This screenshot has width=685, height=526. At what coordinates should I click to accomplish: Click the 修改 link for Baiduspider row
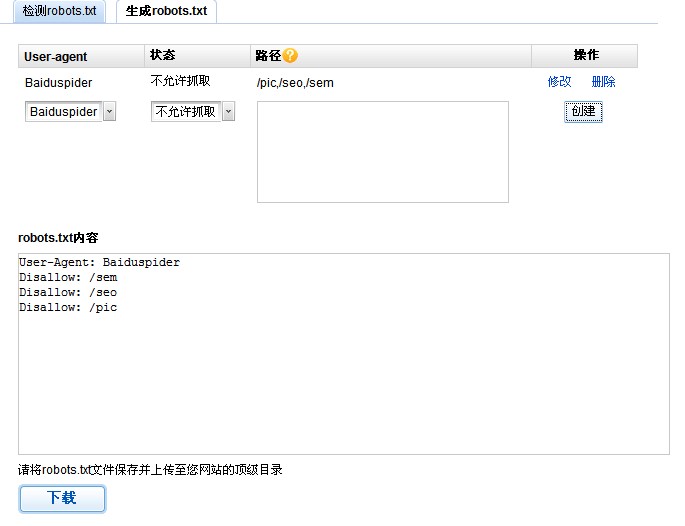pyautogui.click(x=559, y=82)
